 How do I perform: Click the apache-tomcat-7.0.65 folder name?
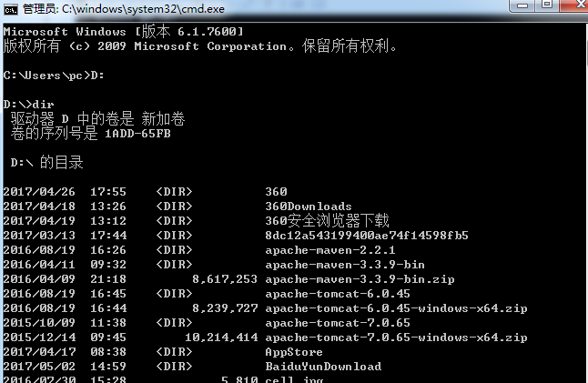click(338, 323)
